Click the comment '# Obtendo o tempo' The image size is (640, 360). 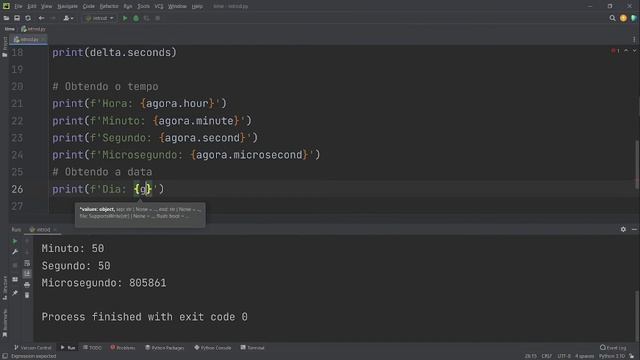click(x=105, y=87)
